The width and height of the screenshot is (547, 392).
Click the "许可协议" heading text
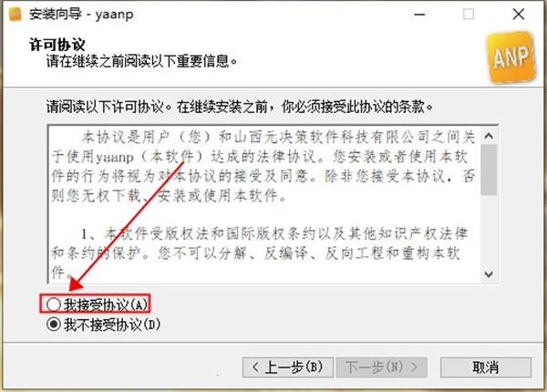pos(57,45)
